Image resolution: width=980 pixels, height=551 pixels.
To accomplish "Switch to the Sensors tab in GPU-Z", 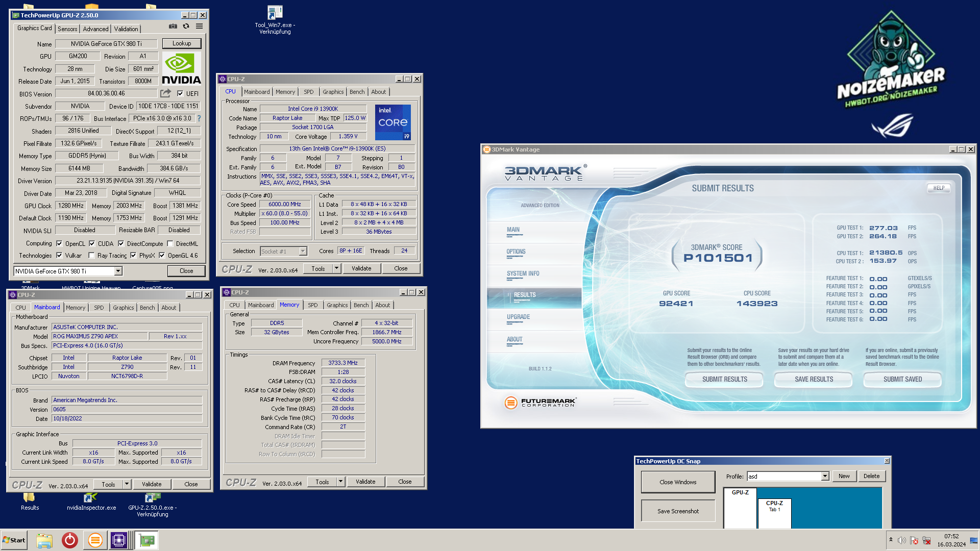I will tap(67, 29).
